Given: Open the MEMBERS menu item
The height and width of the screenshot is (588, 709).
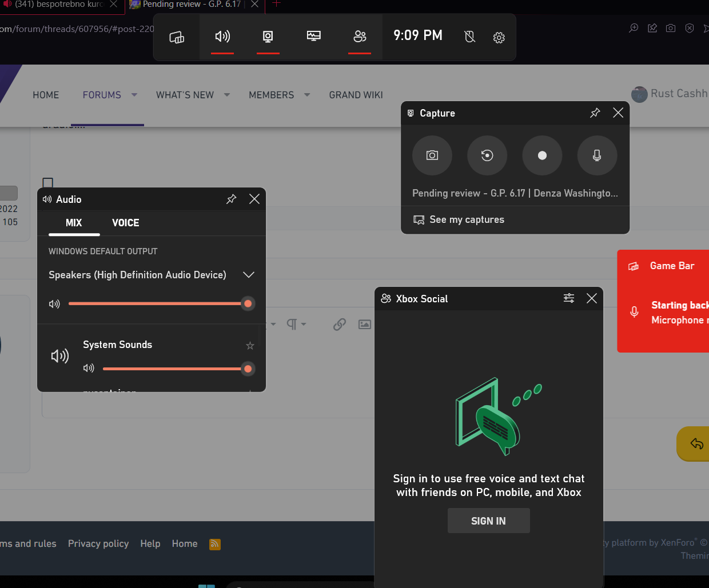Looking at the screenshot, I should (x=272, y=95).
